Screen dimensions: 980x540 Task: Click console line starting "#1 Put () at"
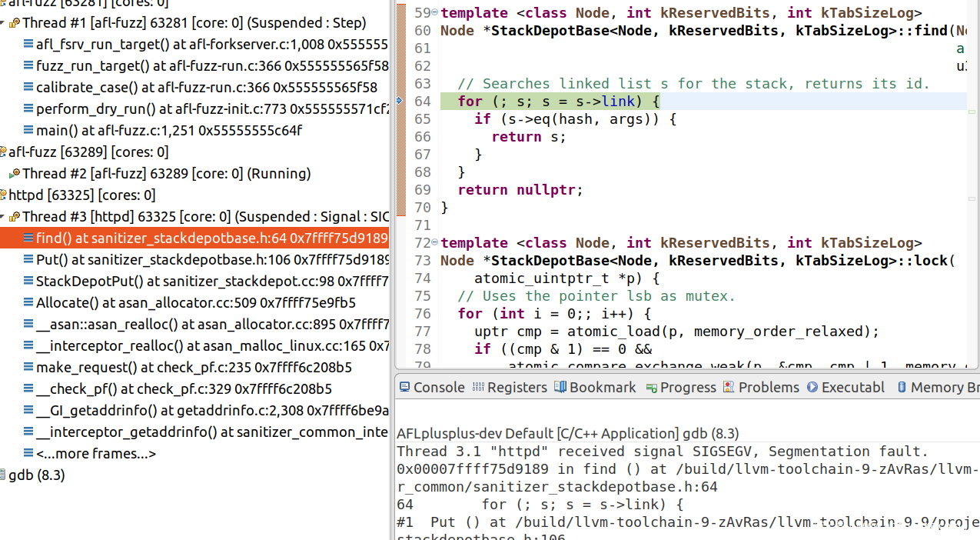coord(687,522)
